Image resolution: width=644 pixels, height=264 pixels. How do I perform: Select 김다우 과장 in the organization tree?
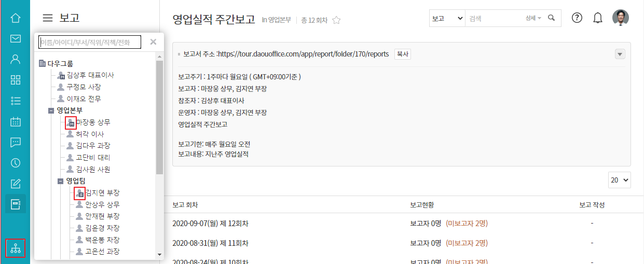click(x=92, y=146)
